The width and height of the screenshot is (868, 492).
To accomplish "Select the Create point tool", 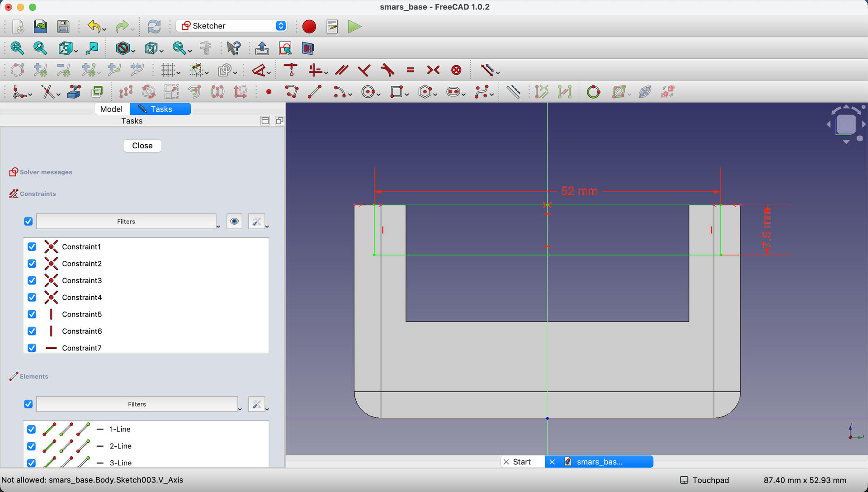I will coord(269,92).
